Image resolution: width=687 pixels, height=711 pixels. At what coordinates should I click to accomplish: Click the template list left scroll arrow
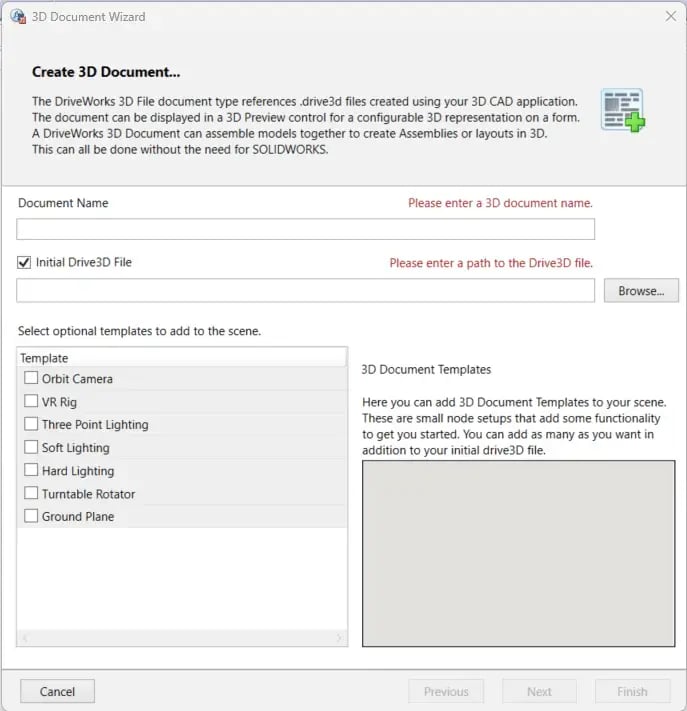coord(25,638)
